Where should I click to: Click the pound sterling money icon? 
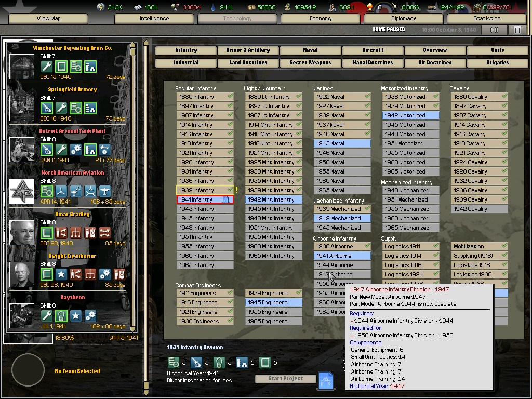[x=287, y=7]
